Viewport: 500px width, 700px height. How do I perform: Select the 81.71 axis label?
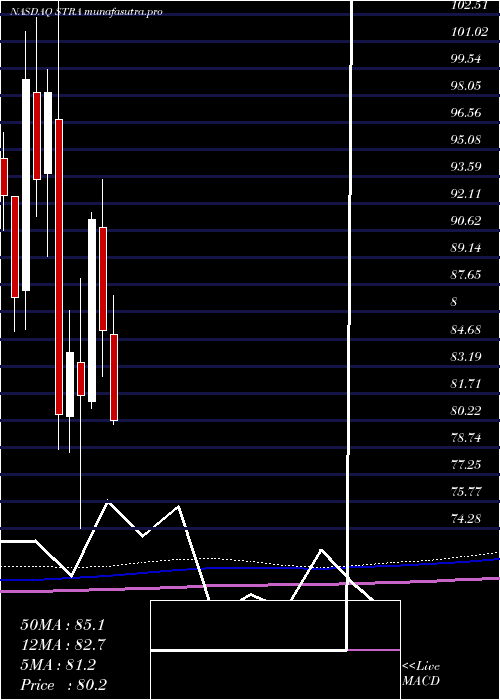pyautogui.click(x=467, y=384)
